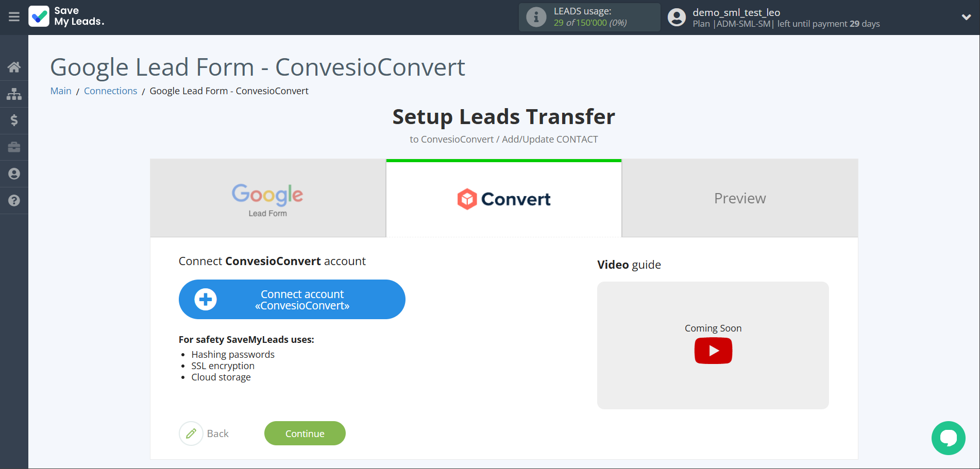Click the Video guide heading
Viewport: 980px width, 469px height.
coord(629,265)
